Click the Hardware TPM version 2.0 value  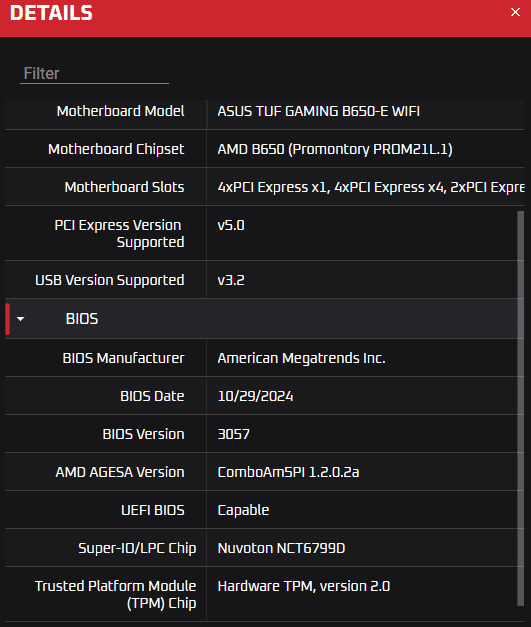[x=304, y=586]
